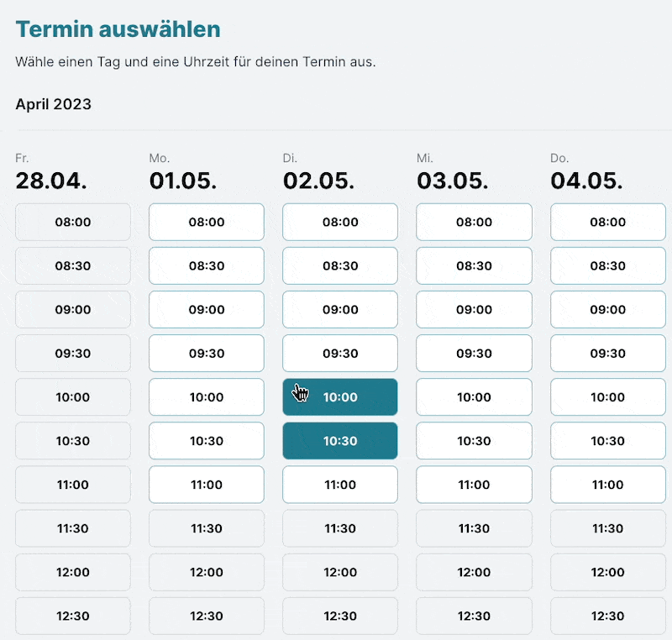Click the 11:30 slot on Monday 01.05.
The image size is (672, 640).
click(x=207, y=528)
